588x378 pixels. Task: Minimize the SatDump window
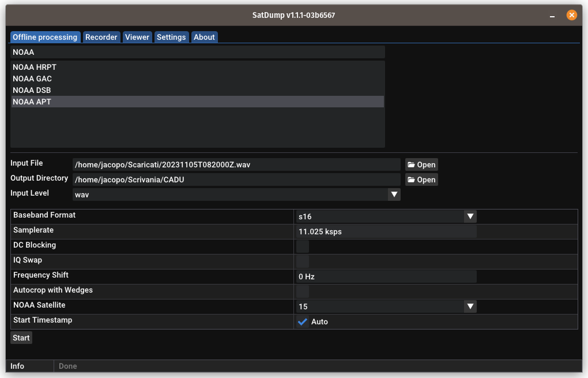[x=552, y=16]
